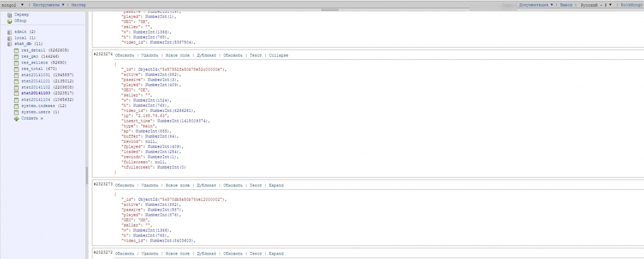The height and width of the screenshot is (259, 644).
Task: Click insert_time value NumberInt(1415009374)
Action: pyautogui.click(x=183, y=121)
